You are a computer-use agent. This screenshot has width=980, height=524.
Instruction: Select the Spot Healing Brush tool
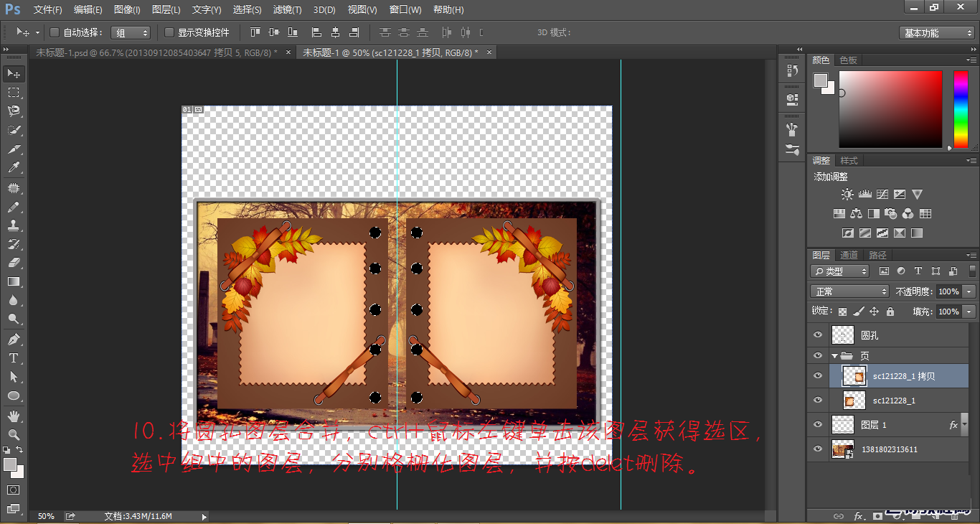point(14,188)
